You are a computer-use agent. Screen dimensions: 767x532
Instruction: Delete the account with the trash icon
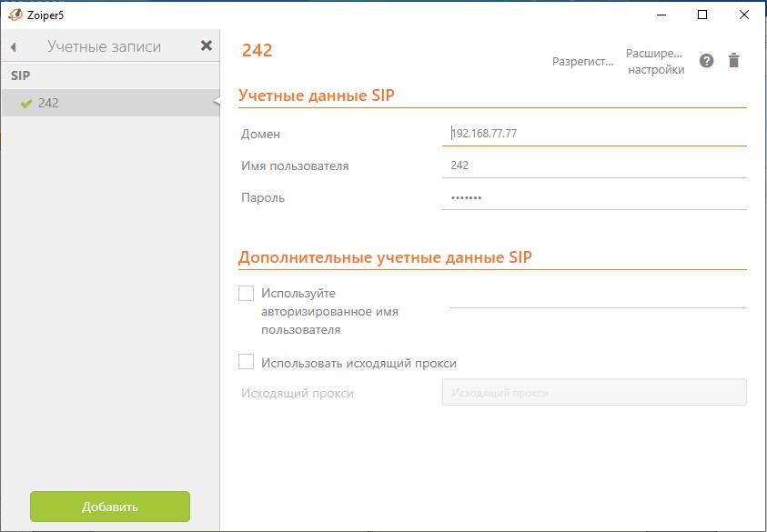coord(733,61)
